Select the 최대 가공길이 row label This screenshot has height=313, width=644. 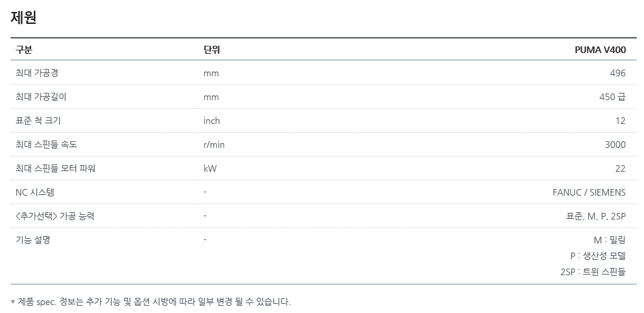click(x=40, y=97)
